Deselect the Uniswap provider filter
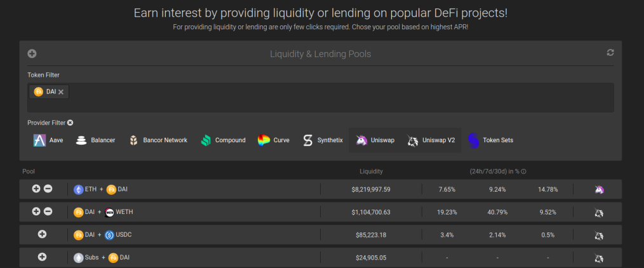This screenshot has width=644, height=268. point(375,140)
